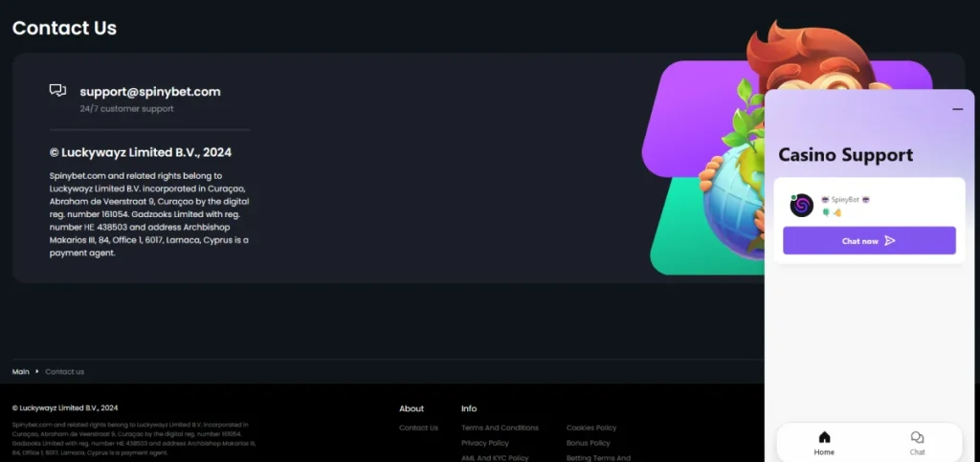
Task: Go to Main in the breadcrumb
Action: [x=21, y=371]
